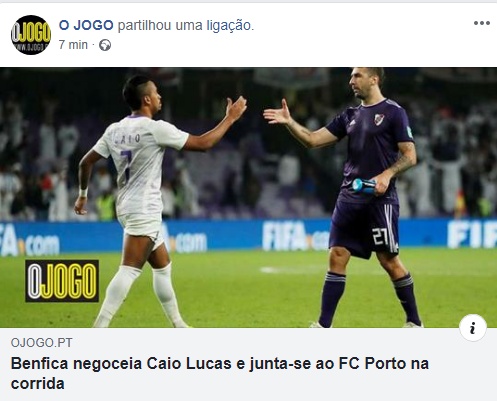This screenshot has width=497, height=401.
Task: Click the O JOGO round profile picture
Action: [31, 35]
